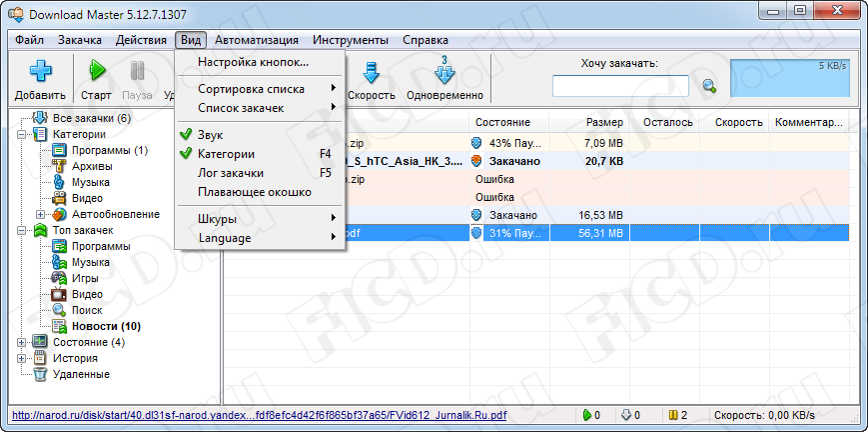Select the История tree node
The image size is (868, 432).
[75, 358]
